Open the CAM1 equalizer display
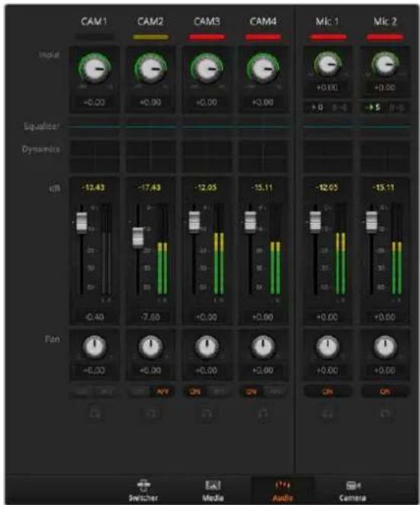This screenshot has height=505, width=420. pyautogui.click(x=95, y=127)
